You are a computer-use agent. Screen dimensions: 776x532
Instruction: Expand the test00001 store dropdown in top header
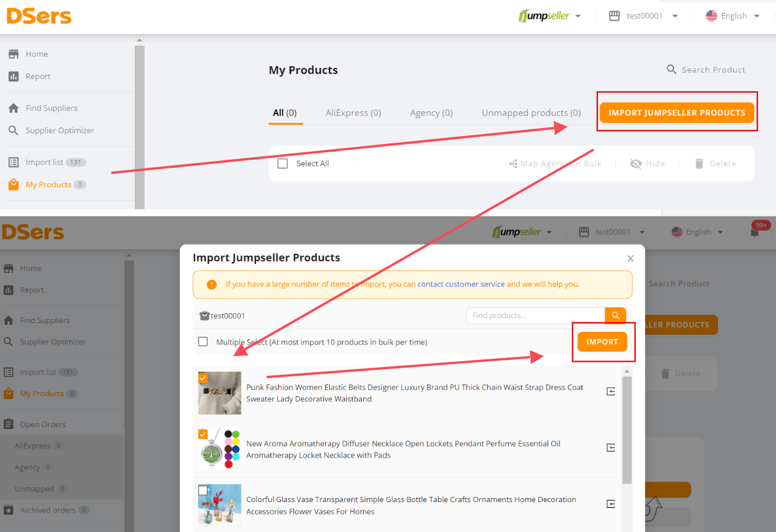[675, 16]
